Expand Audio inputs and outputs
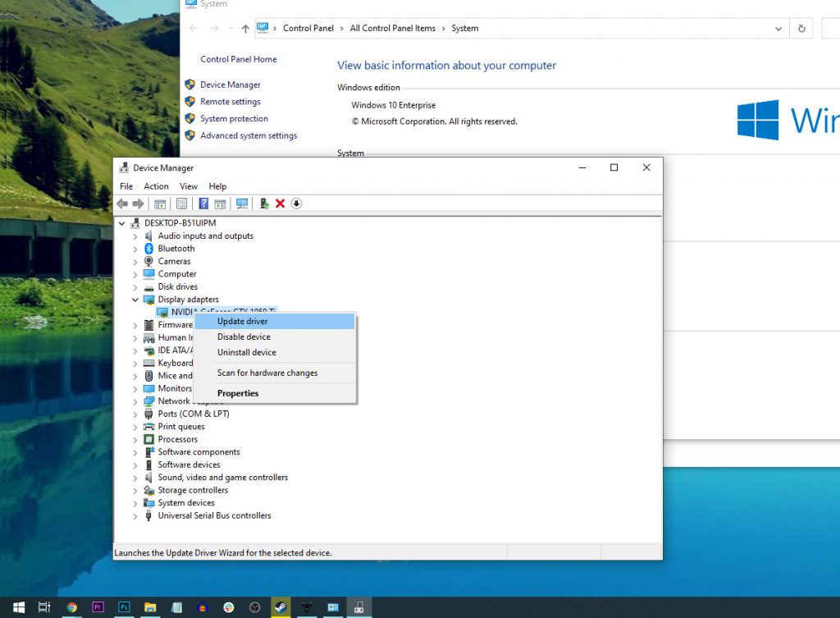The image size is (840, 618). point(135,236)
